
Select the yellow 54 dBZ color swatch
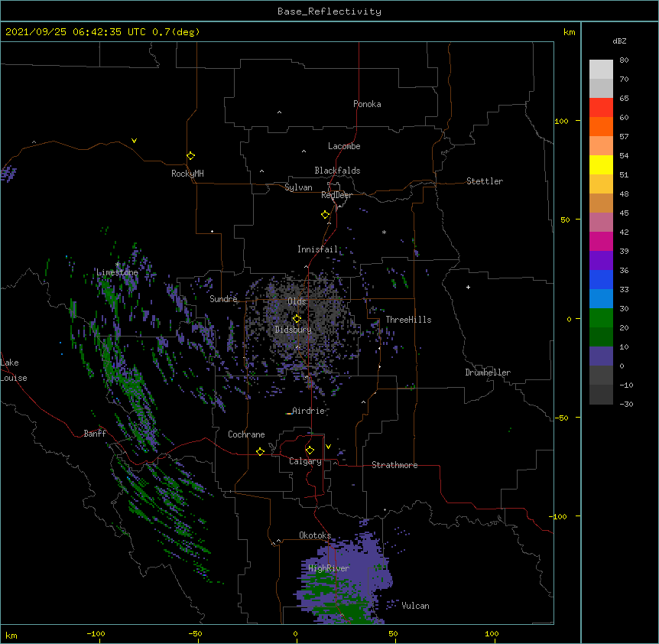pos(601,164)
